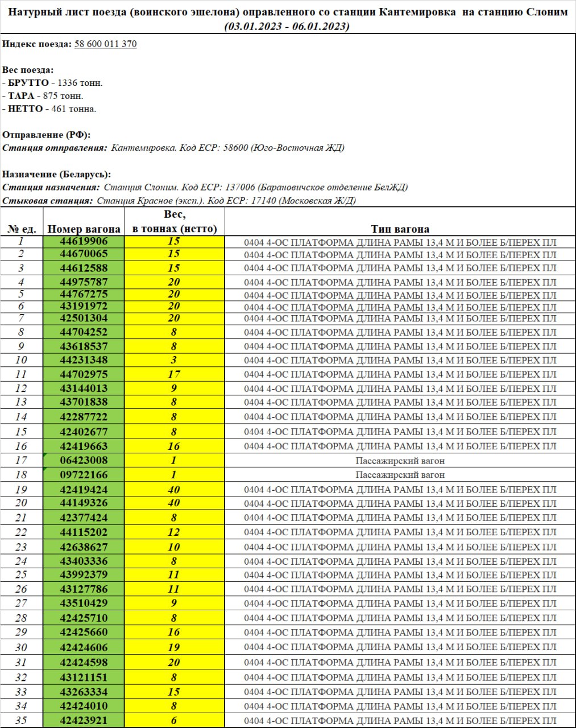Click the yellow weight cell for wagon 44231348
Viewport: 576px width, 728px height.
point(174,360)
